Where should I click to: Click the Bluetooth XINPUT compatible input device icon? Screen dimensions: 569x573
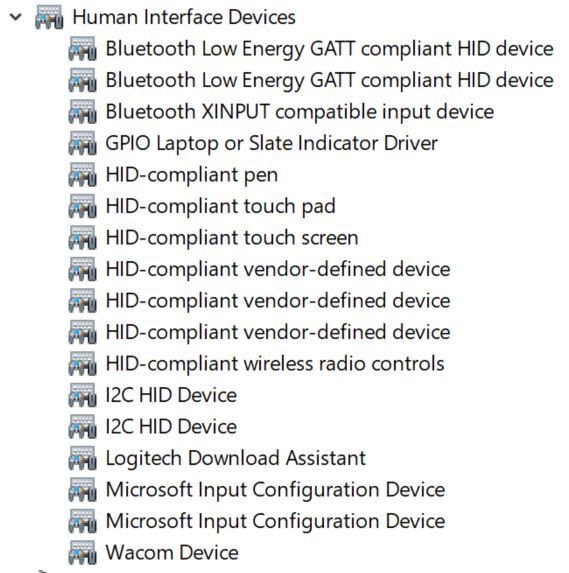point(82,112)
